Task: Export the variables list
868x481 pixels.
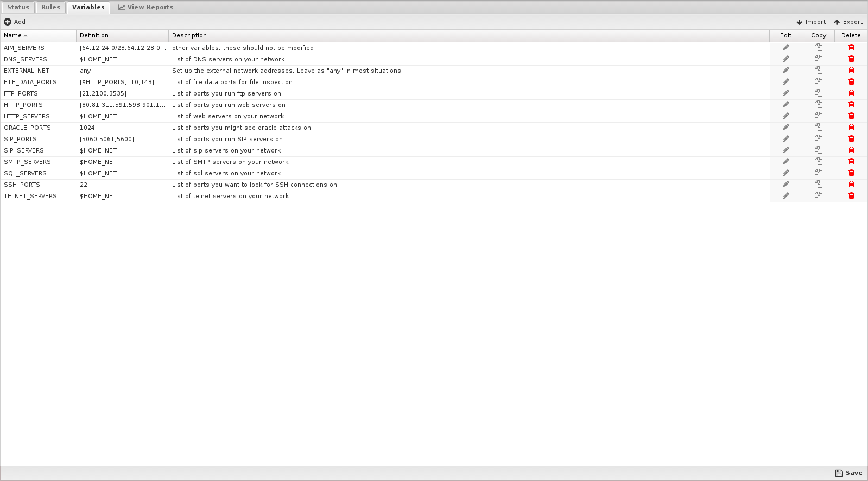Action: pyautogui.click(x=848, y=22)
